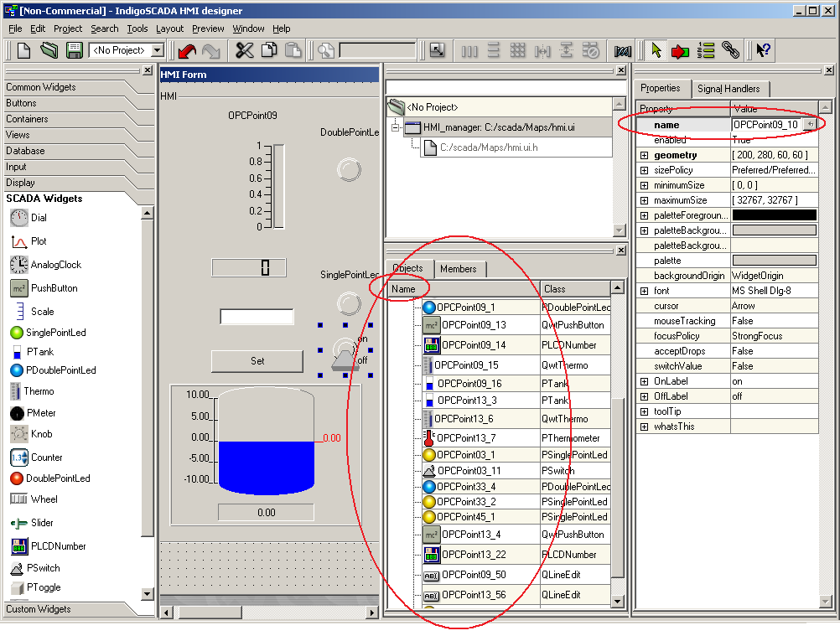Click the Open file toolbar icon

(x=49, y=51)
